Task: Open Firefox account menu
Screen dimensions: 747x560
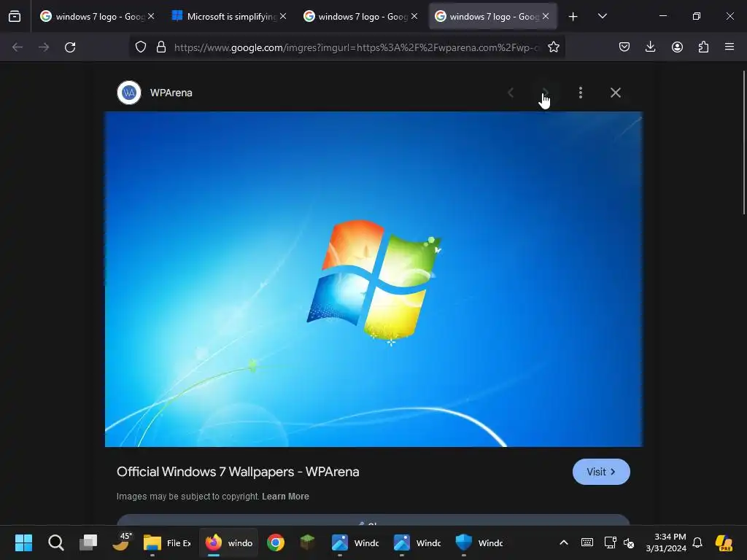Action: pyautogui.click(x=677, y=47)
